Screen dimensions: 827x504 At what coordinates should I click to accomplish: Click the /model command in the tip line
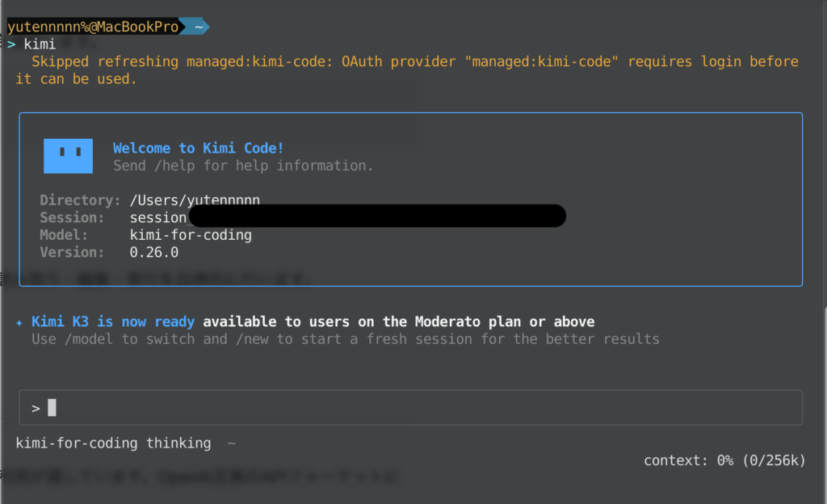[89, 339]
